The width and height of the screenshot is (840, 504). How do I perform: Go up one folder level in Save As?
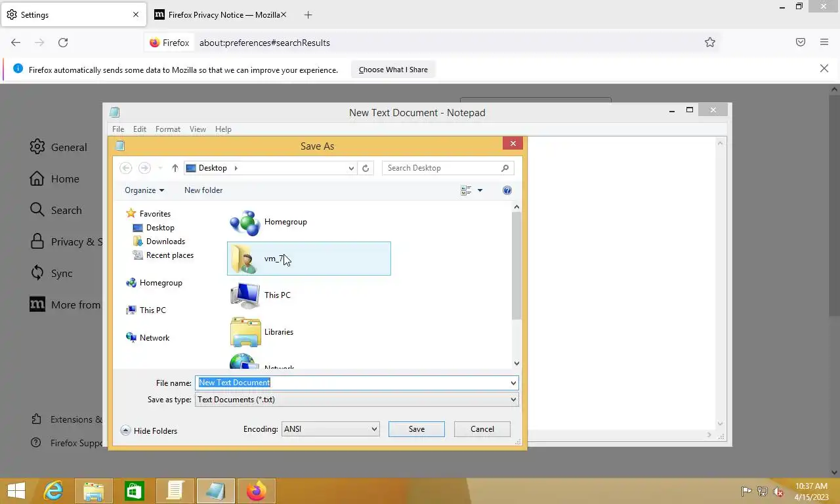point(175,168)
